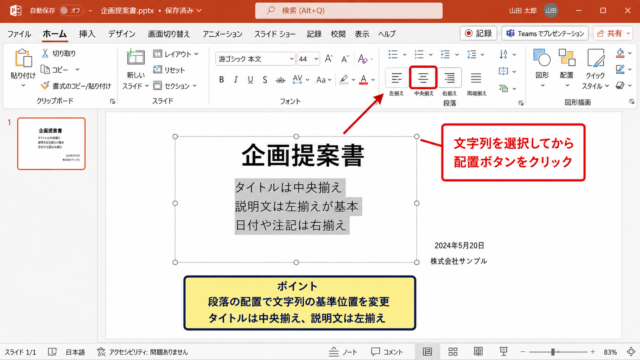Align text left

[396, 78]
